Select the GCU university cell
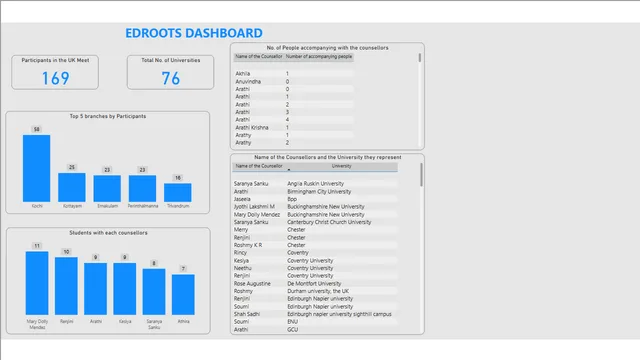 point(292,329)
